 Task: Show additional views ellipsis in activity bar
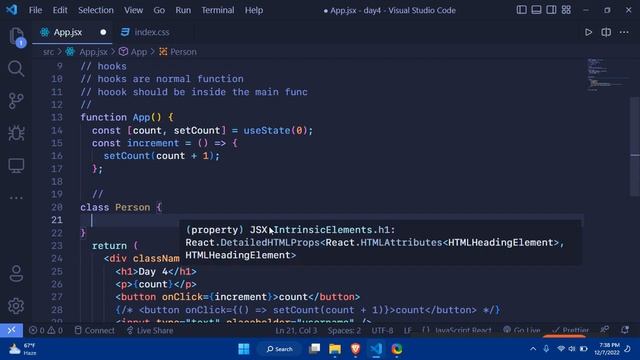16,198
